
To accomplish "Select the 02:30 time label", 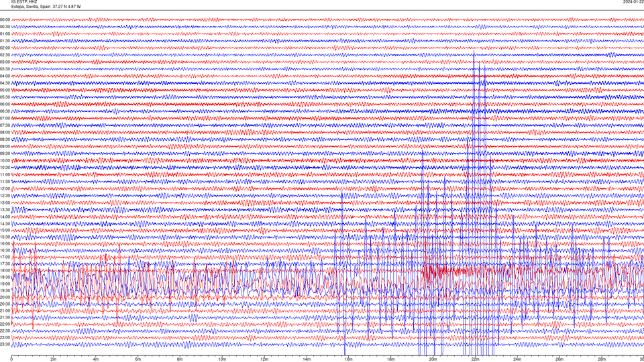I will (x=5, y=55).
